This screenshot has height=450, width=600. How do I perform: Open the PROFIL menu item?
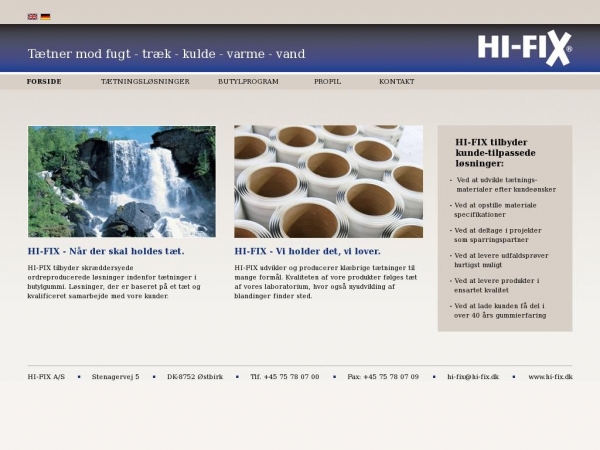click(327, 82)
